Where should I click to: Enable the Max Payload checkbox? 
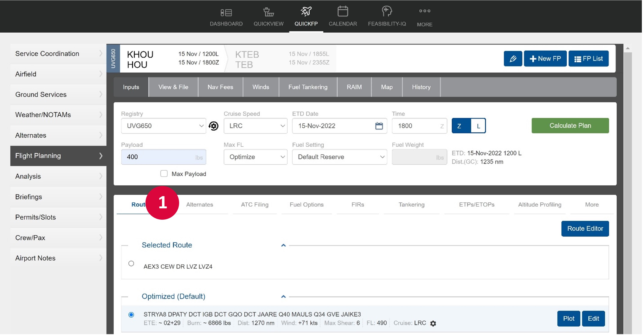pyautogui.click(x=164, y=174)
